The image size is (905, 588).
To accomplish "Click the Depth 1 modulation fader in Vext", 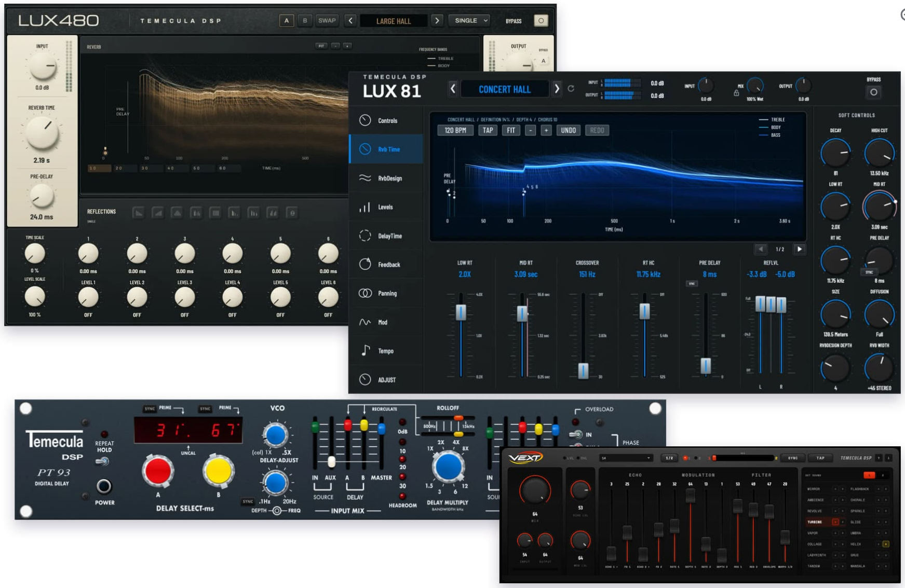I will click(x=690, y=495).
